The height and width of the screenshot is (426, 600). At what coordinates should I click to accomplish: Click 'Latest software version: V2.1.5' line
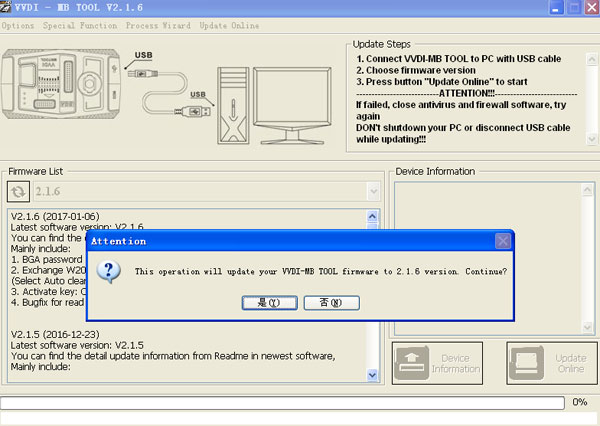coord(77,345)
